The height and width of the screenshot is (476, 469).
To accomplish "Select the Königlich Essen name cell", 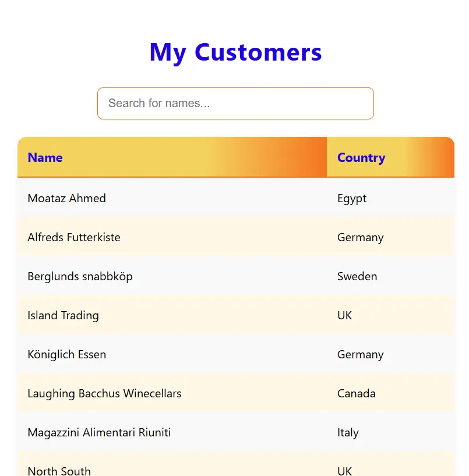I will coord(66,354).
